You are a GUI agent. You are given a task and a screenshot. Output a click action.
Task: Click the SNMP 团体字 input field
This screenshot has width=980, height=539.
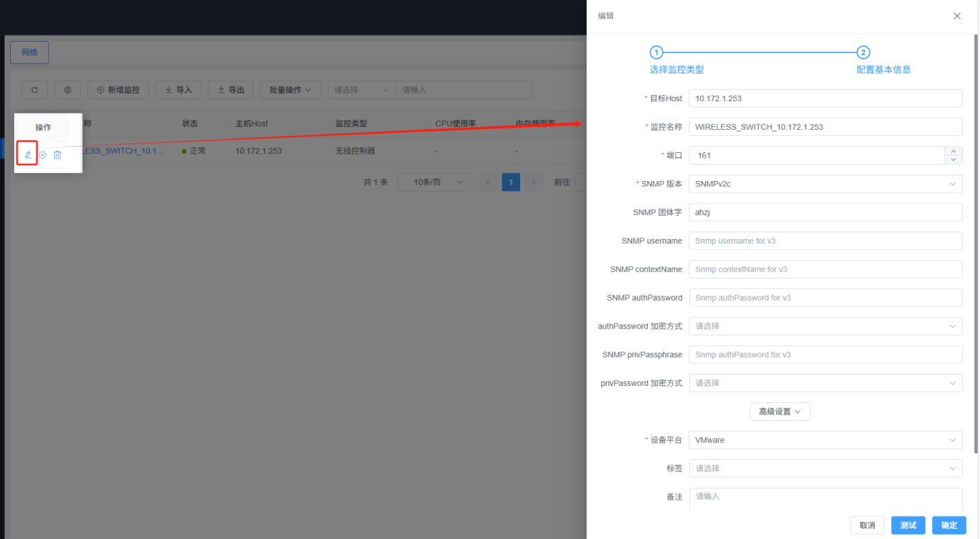click(x=825, y=213)
